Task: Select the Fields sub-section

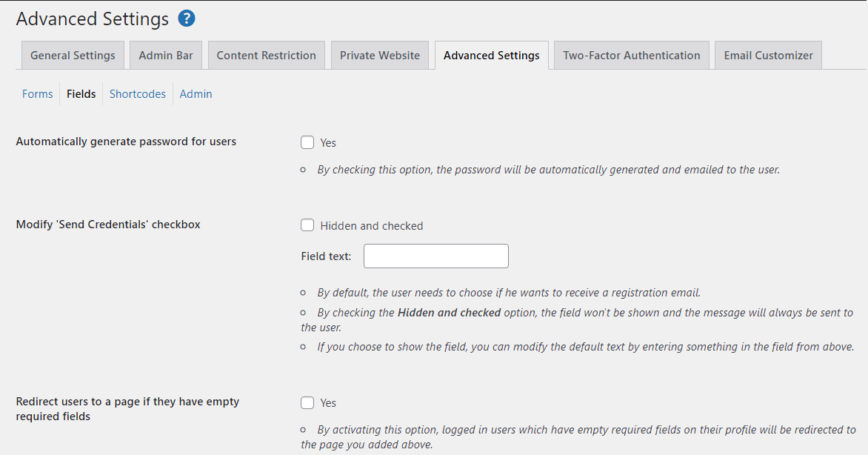Action: (81, 93)
